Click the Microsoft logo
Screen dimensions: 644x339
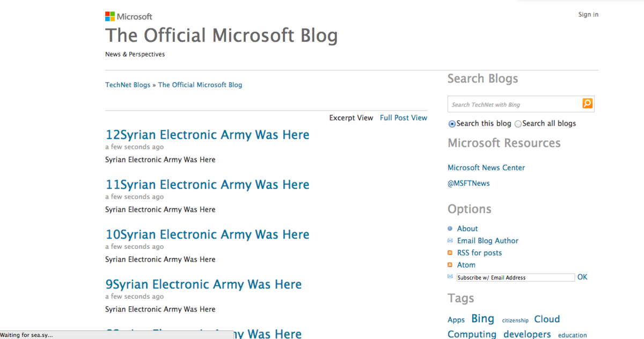click(129, 17)
